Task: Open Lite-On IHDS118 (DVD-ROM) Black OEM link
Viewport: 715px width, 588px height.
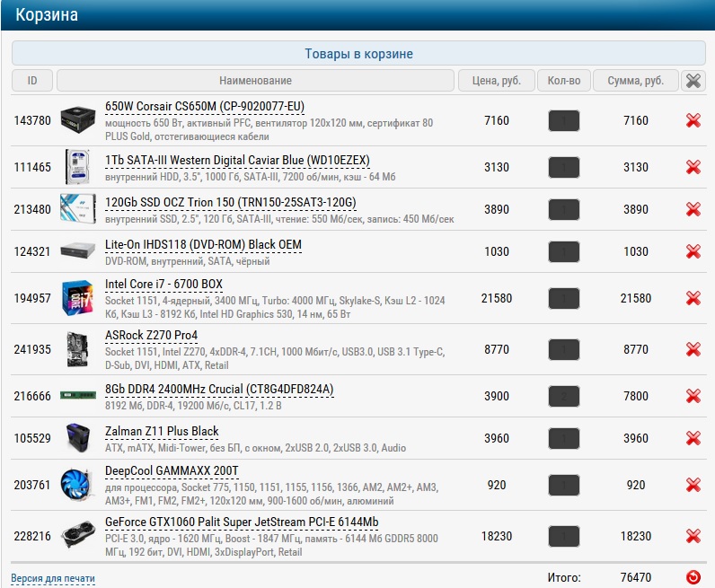Action: point(203,245)
